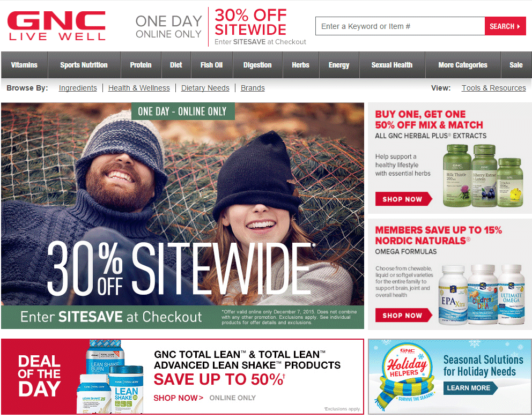
Task: Click the 30% sitewide hero banner
Action: point(182,216)
